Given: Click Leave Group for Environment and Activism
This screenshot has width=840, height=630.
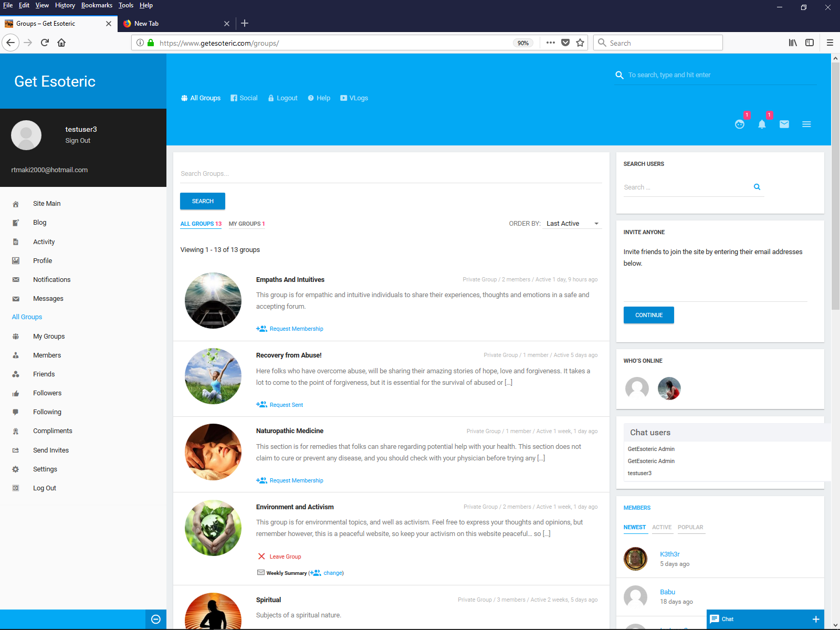Looking at the screenshot, I should tap(285, 556).
